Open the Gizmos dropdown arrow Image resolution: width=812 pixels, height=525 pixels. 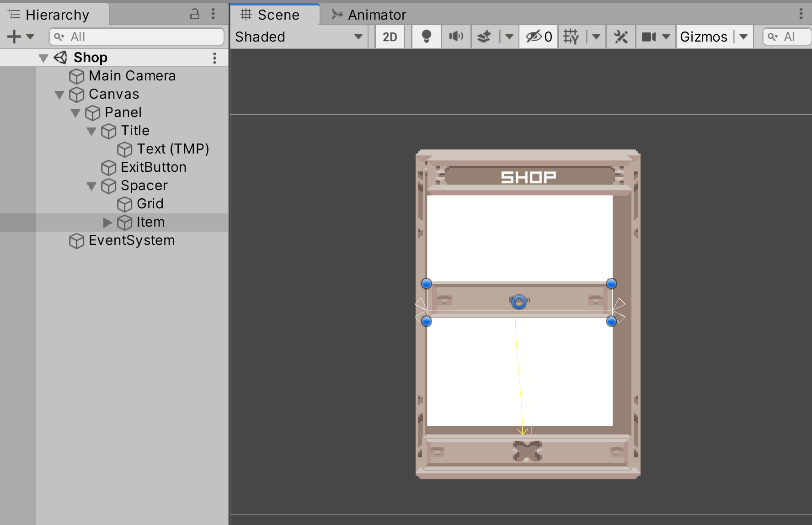[x=744, y=37]
